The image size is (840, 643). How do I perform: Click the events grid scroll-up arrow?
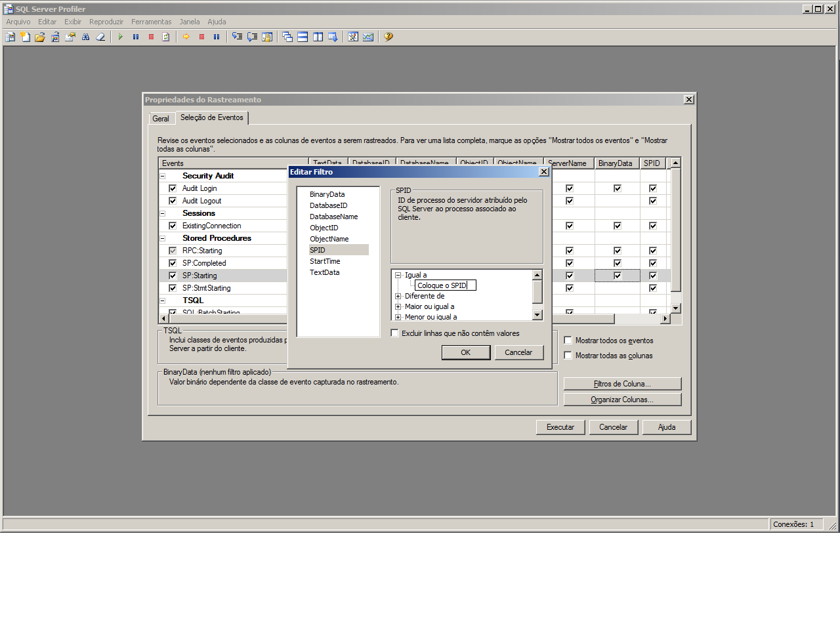(676, 163)
